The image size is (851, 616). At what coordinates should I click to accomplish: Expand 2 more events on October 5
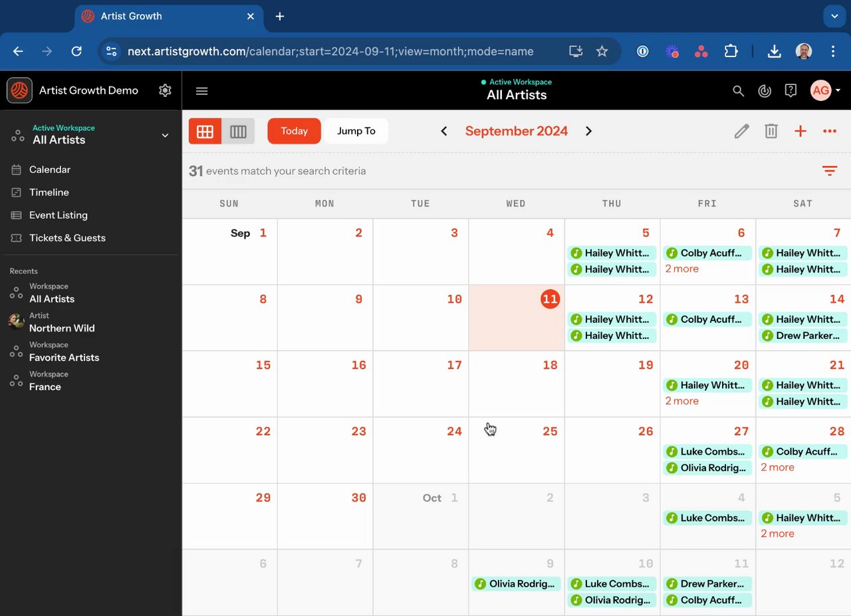(x=778, y=534)
